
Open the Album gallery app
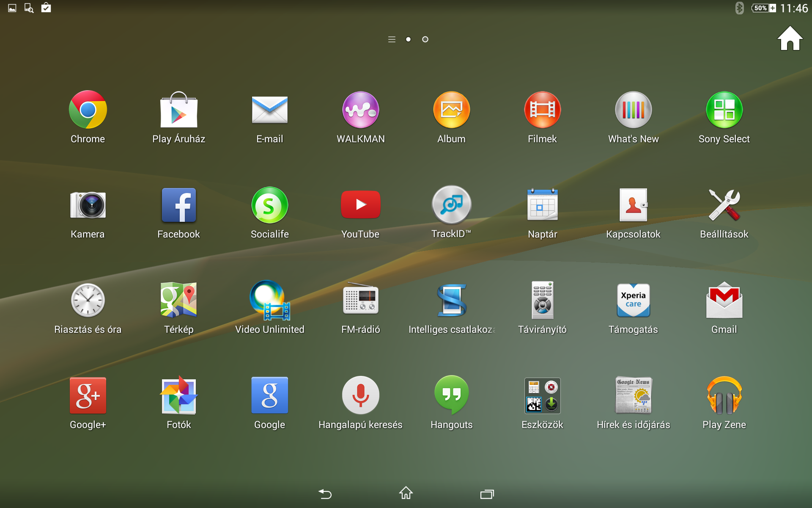tap(452, 110)
